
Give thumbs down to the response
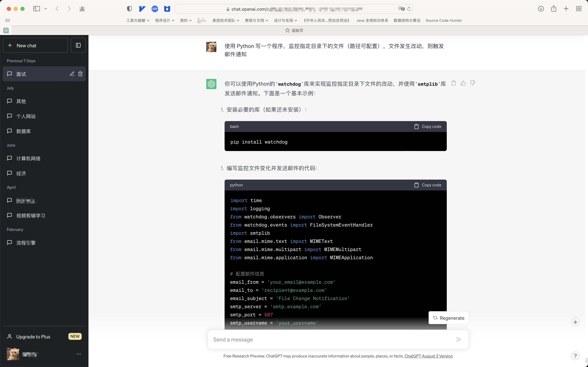coord(472,83)
